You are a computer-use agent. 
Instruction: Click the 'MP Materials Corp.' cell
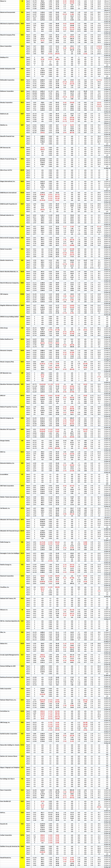(10, 373)
